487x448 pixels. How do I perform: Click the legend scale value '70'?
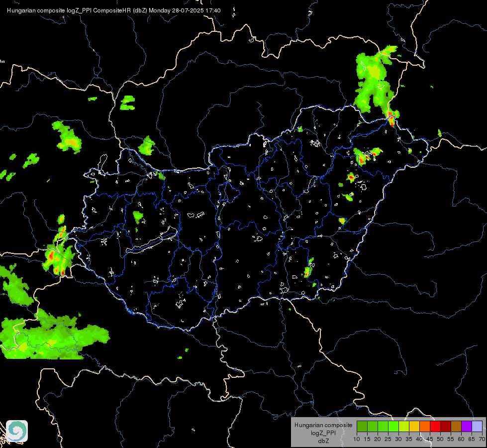482,440
